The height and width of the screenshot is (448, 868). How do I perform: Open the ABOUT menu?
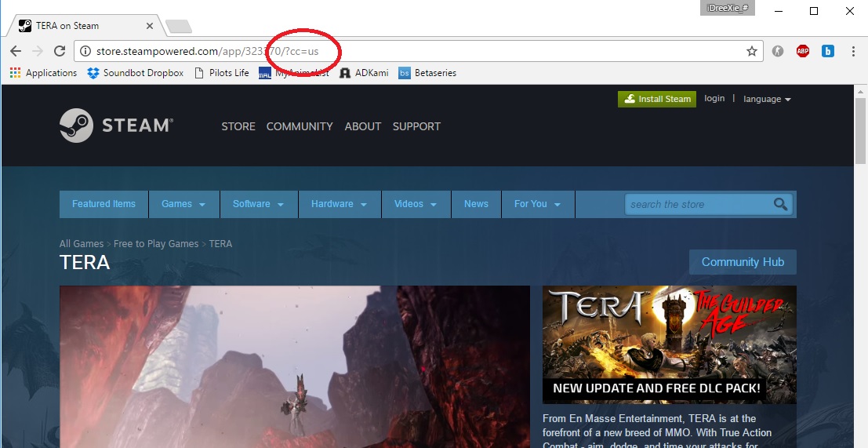click(362, 126)
